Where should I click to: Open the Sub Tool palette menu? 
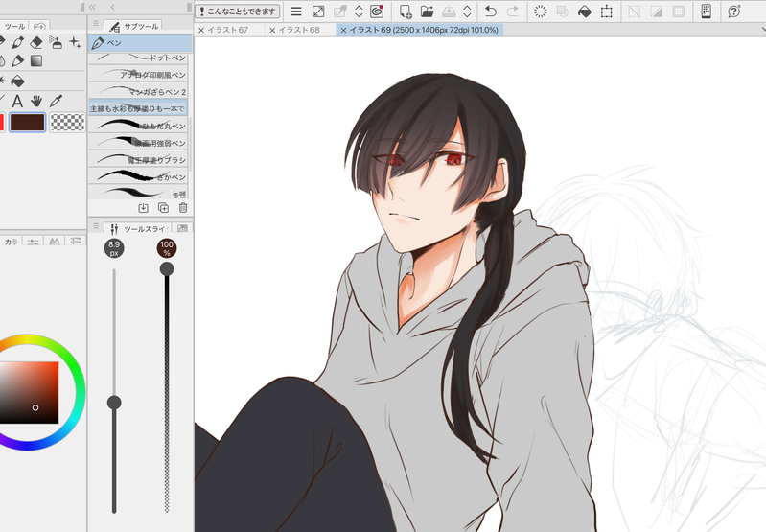[96, 23]
